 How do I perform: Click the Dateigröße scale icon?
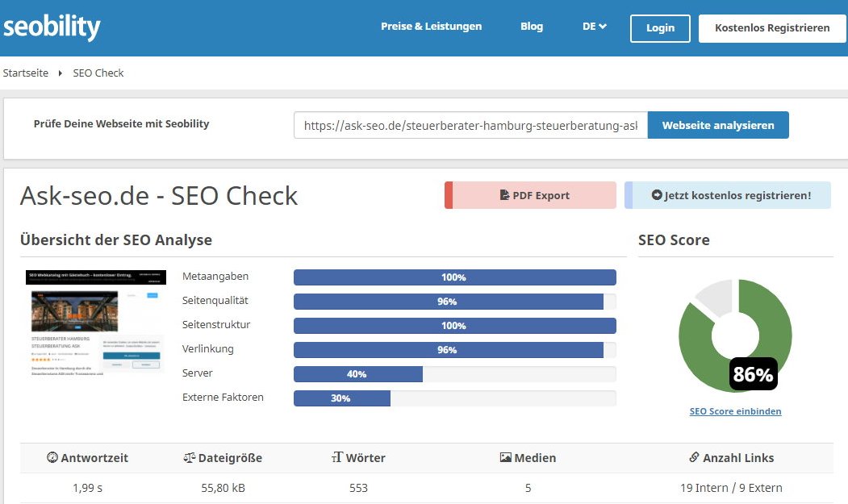click(190, 457)
